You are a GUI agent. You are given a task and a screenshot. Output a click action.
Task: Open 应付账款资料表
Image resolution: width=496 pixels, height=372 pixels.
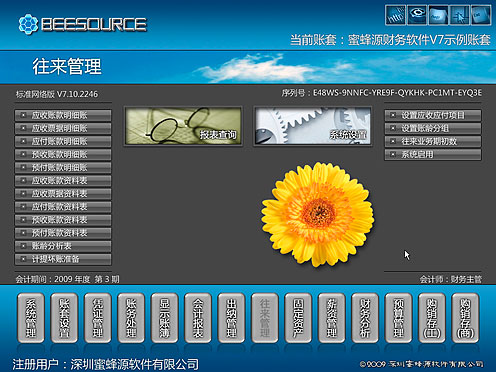(63, 207)
